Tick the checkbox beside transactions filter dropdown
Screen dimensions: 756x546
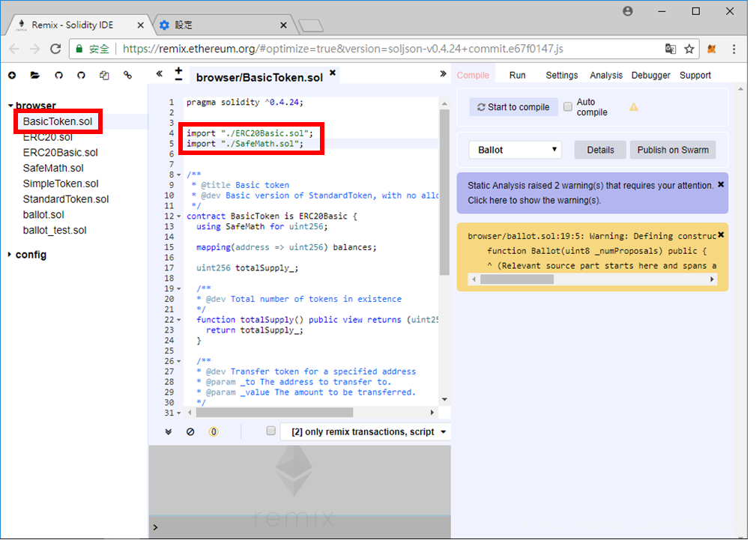point(271,431)
